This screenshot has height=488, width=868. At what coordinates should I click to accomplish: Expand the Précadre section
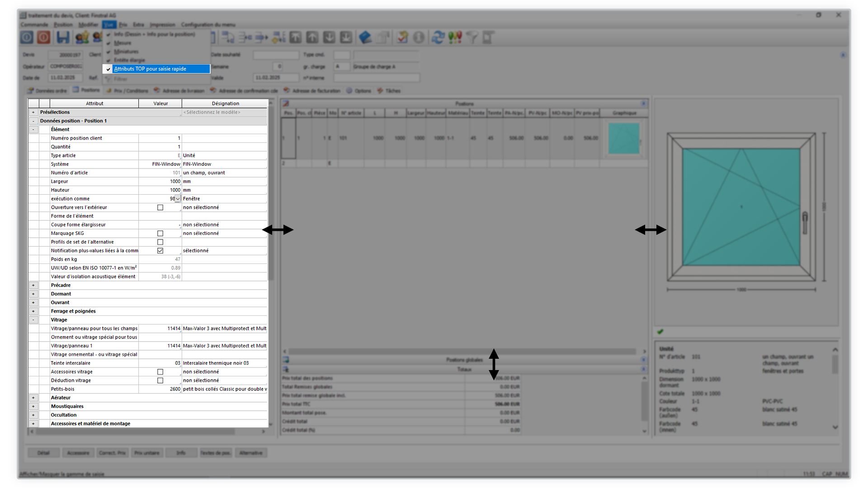33,285
